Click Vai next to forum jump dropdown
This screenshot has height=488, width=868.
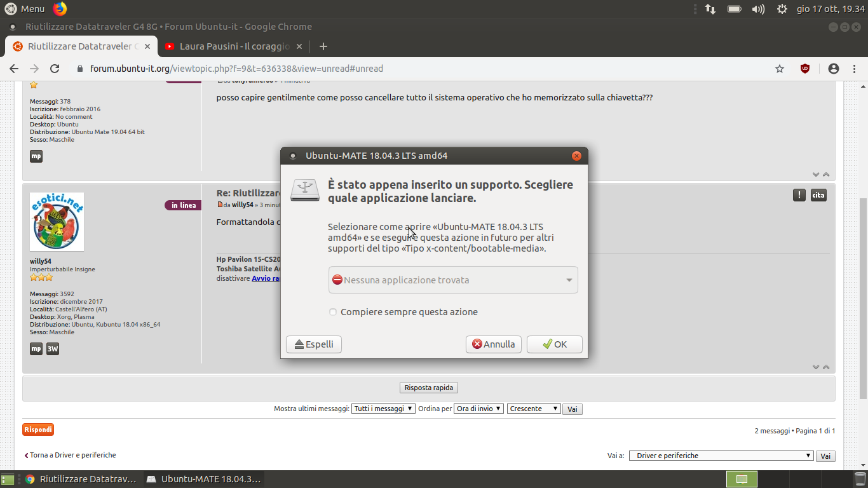(x=825, y=456)
